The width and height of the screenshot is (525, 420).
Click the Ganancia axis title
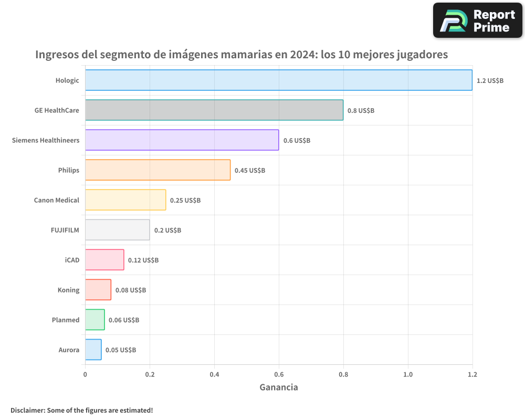(279, 387)
